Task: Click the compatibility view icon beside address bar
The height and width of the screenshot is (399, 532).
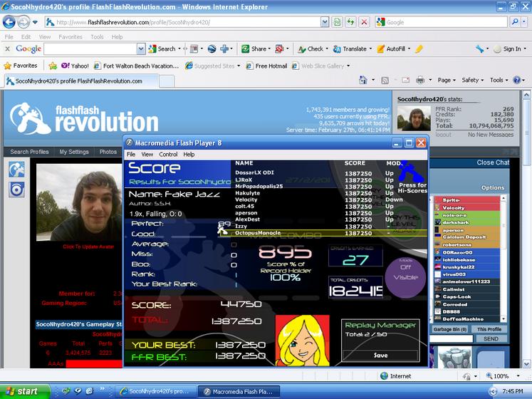Action: tap(338, 22)
